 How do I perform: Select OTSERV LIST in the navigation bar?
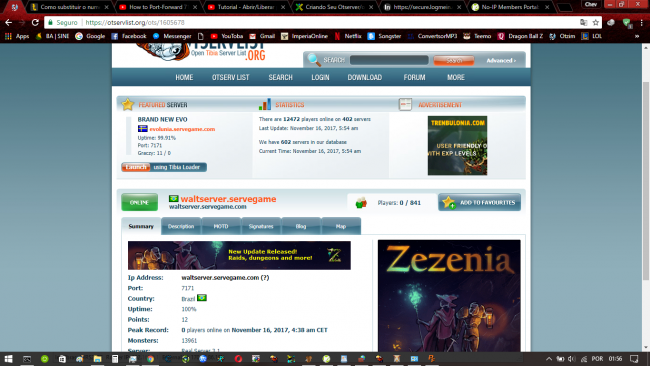click(230, 78)
